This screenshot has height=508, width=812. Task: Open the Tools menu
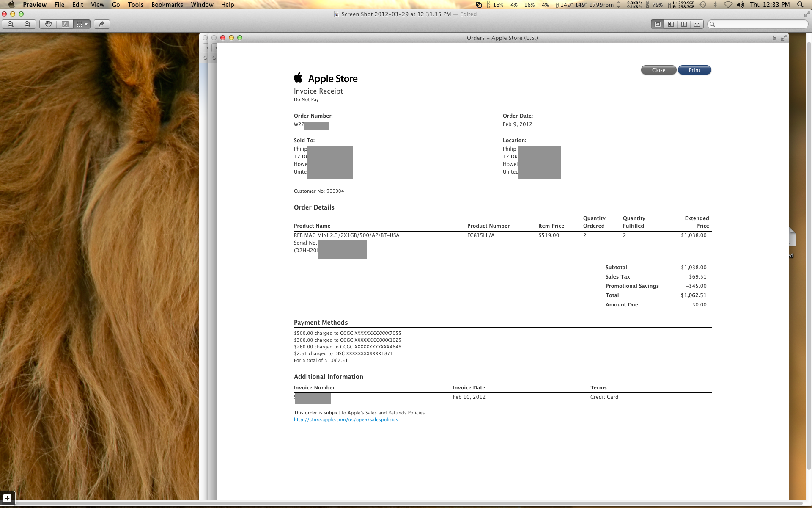tap(135, 5)
